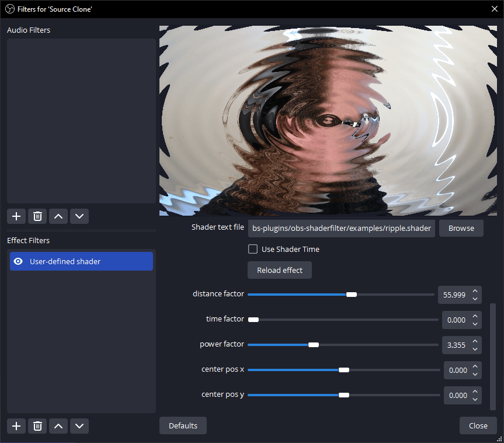Click the power factor slider handle
Image resolution: width=504 pixels, height=443 pixels.
(314, 345)
